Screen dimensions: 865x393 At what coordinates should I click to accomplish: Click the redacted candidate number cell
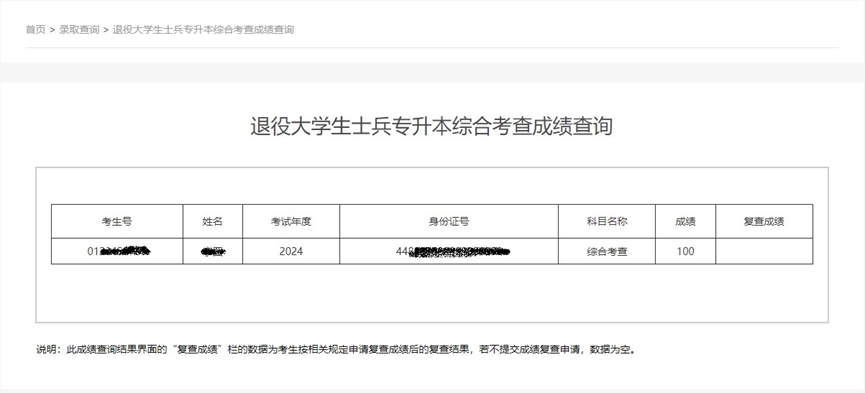point(117,251)
